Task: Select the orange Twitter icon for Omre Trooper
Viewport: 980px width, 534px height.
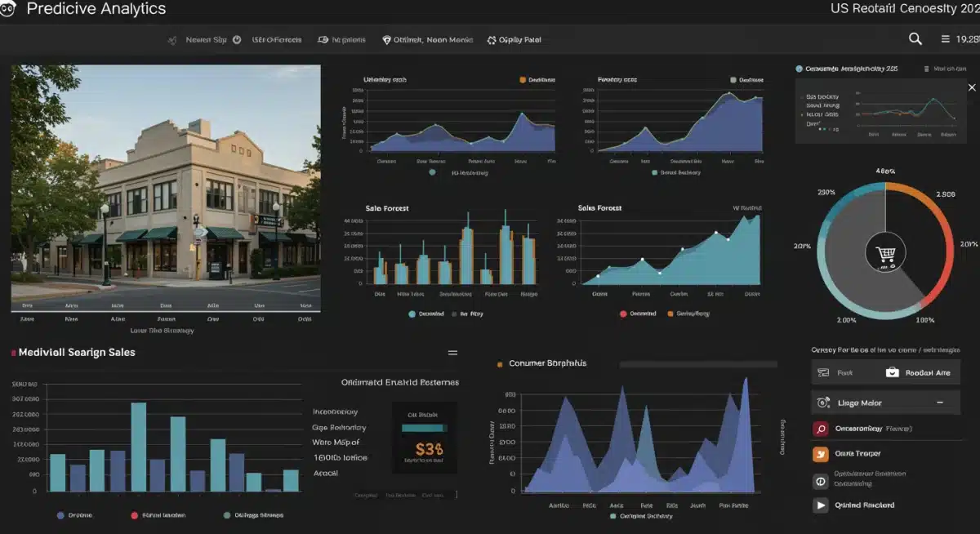Action: click(820, 453)
